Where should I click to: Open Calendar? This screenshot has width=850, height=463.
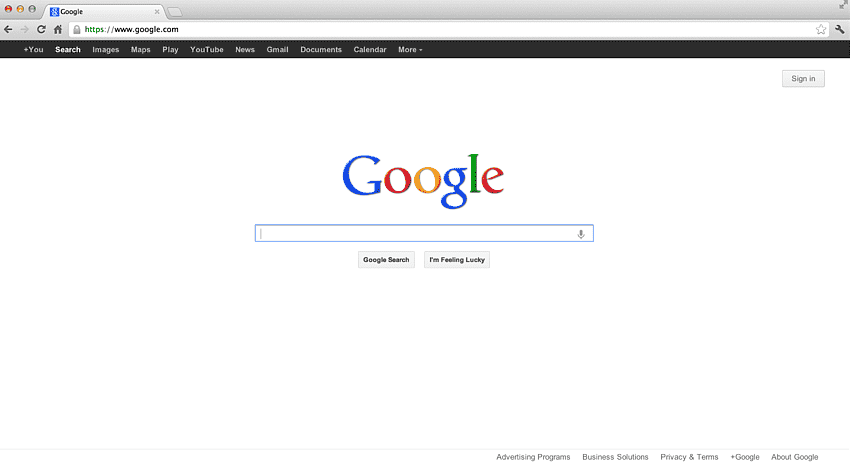pyautogui.click(x=370, y=49)
